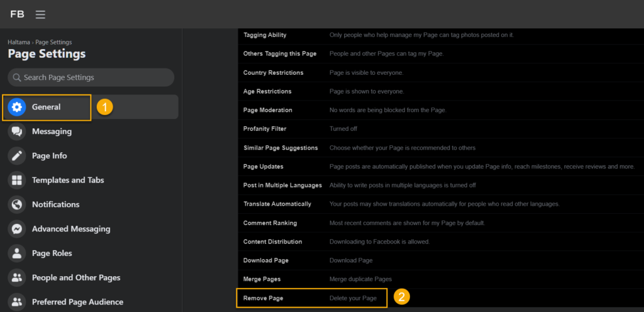Image resolution: width=644 pixels, height=312 pixels.
Task: Open the Page Moderation setting
Action: point(268,110)
